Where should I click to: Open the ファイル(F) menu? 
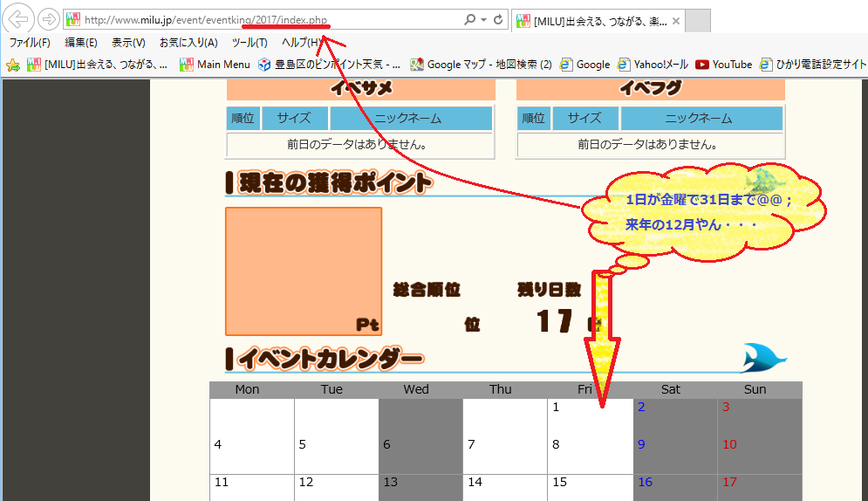(x=29, y=42)
